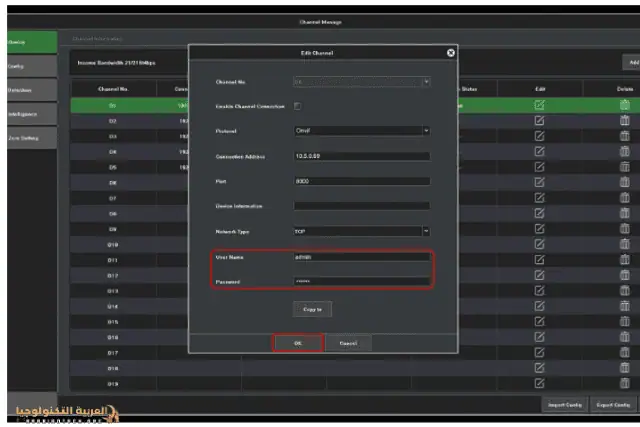Edit channel D9 via its pencil icon
This screenshot has height=427, width=640.
[539, 229]
